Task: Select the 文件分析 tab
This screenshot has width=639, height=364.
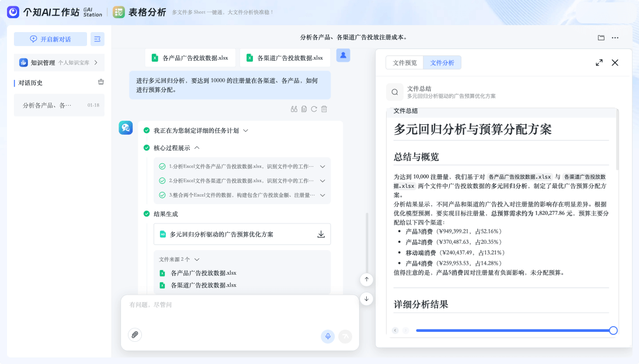Action: (x=442, y=63)
